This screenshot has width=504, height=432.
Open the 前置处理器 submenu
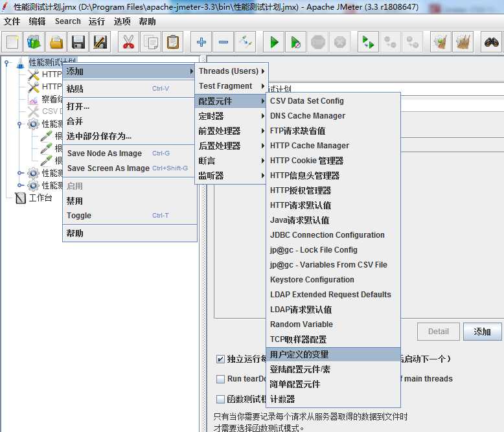click(x=231, y=131)
